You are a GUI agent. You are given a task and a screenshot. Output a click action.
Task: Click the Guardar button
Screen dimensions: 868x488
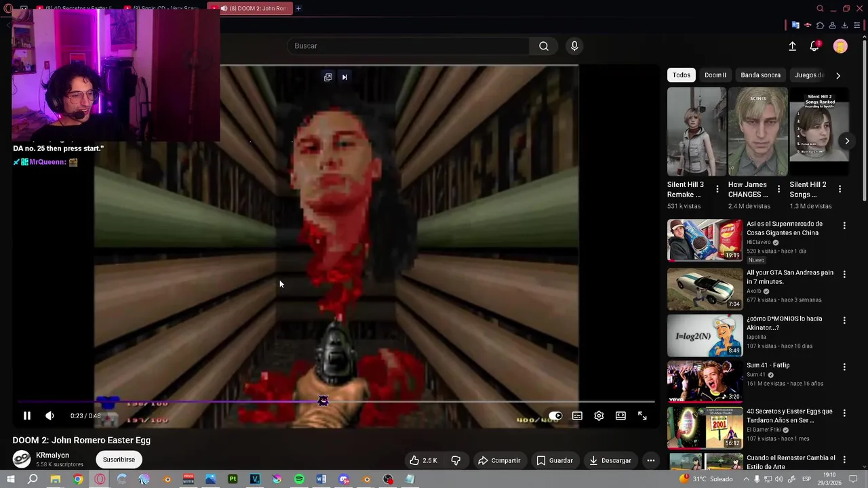(x=555, y=460)
